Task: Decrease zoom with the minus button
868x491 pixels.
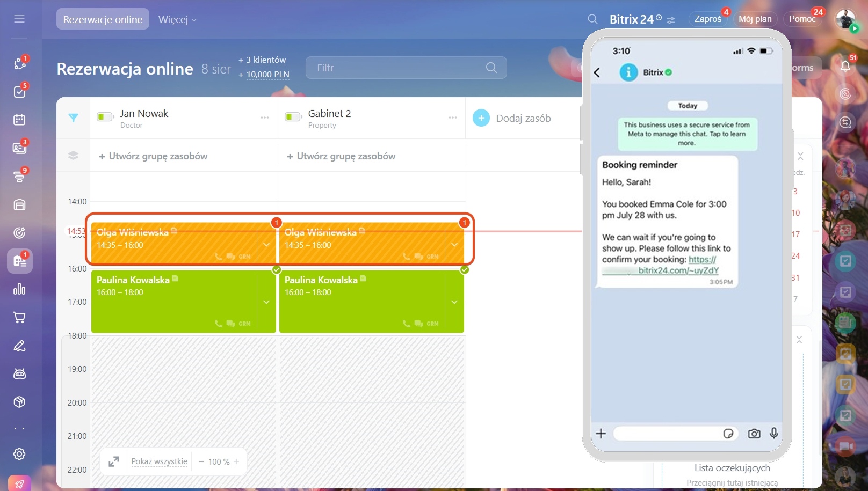Action: click(x=201, y=461)
